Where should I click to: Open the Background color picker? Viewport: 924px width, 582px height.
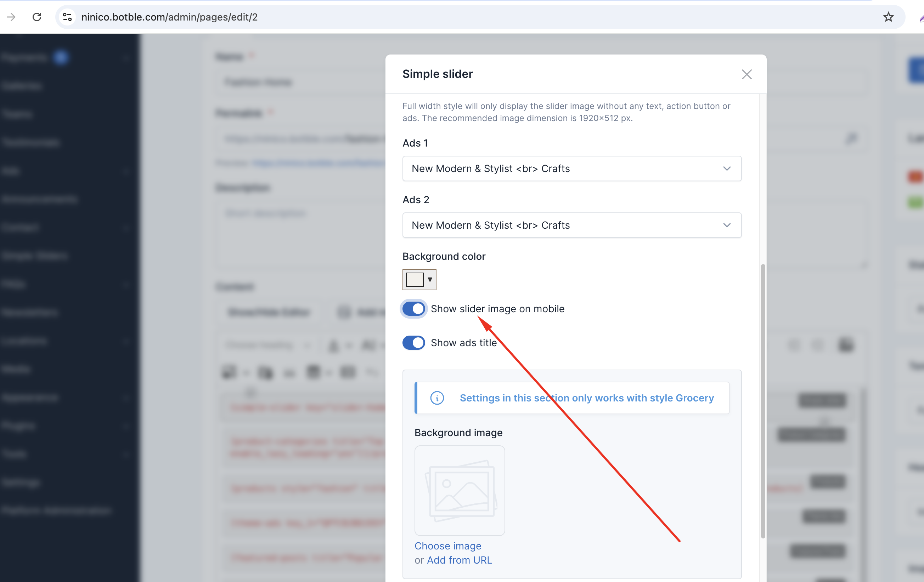click(x=419, y=280)
